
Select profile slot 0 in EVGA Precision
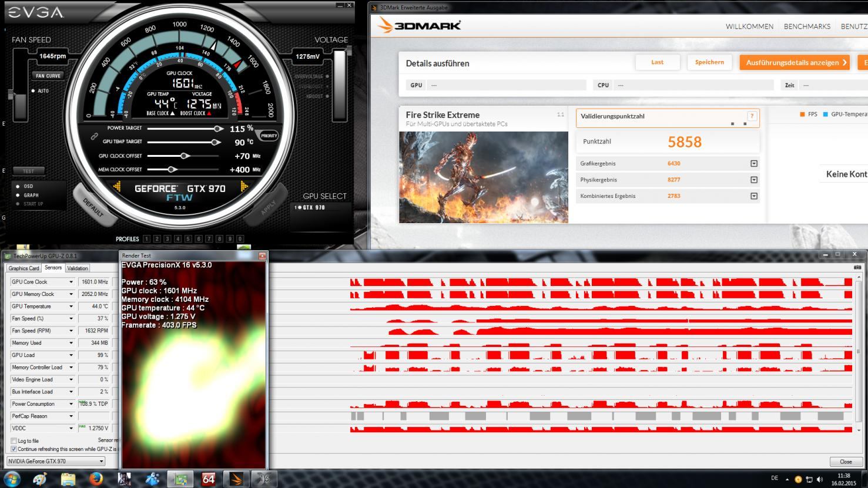(x=240, y=239)
